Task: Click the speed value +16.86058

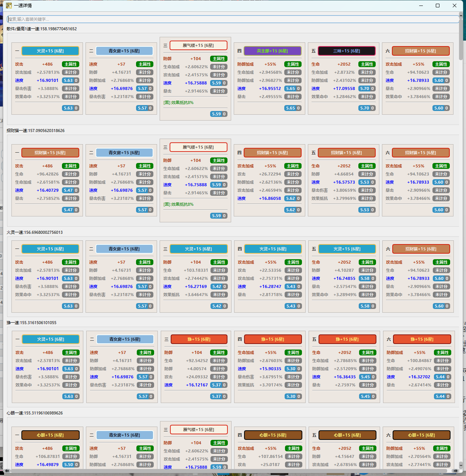Action: (x=270, y=198)
